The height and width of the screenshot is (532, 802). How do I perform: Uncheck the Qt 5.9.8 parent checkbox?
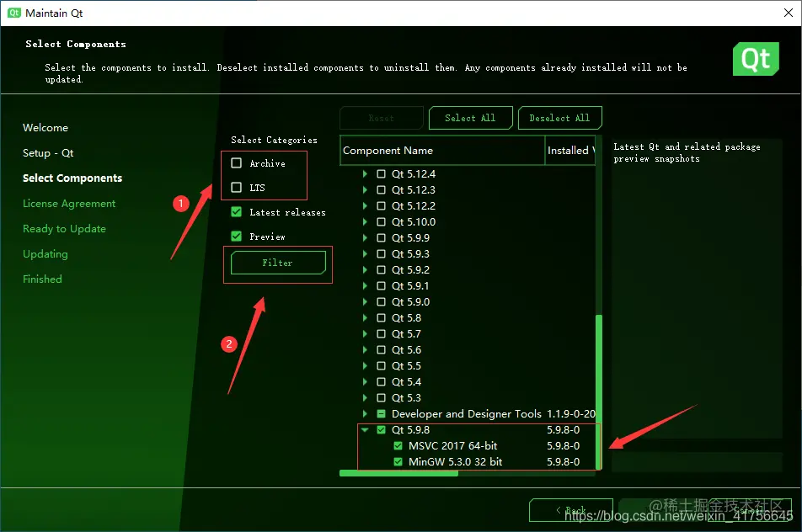pos(381,430)
